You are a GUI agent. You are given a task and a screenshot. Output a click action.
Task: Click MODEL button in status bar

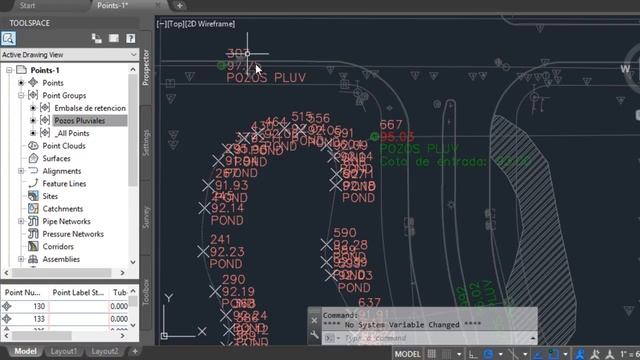point(407,354)
